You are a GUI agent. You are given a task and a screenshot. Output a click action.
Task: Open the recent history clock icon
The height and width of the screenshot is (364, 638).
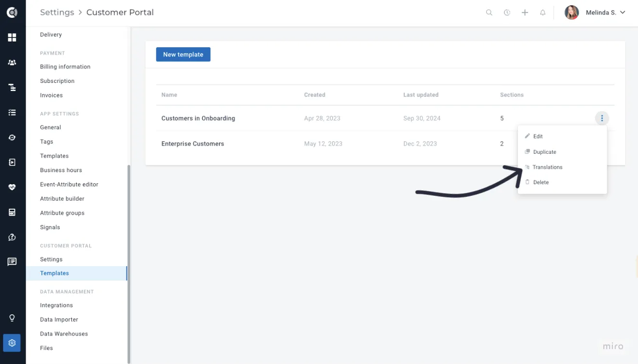point(507,13)
